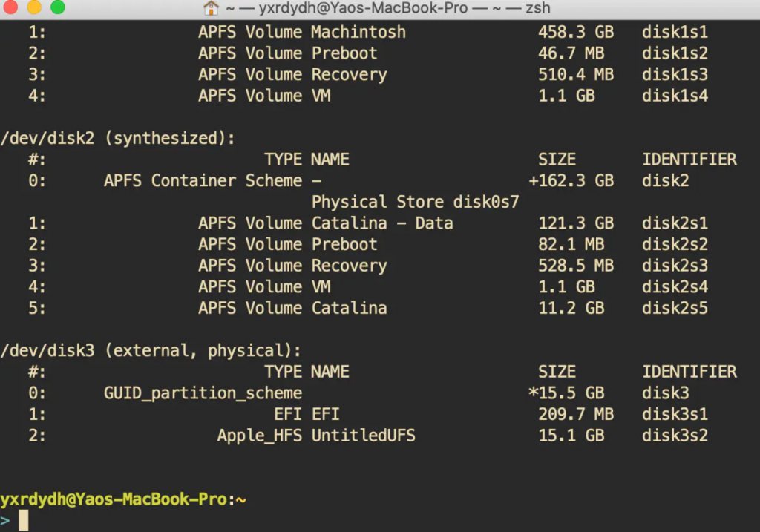
Task: Click 'disk2s5' identifier
Action: (675, 308)
